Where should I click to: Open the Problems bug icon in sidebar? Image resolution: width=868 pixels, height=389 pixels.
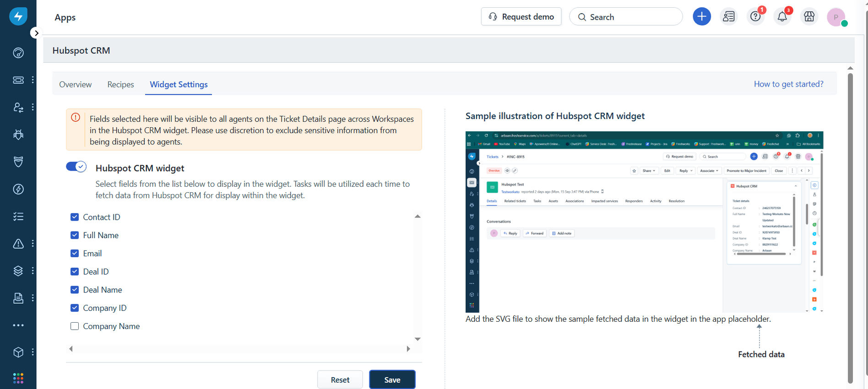pos(18,135)
